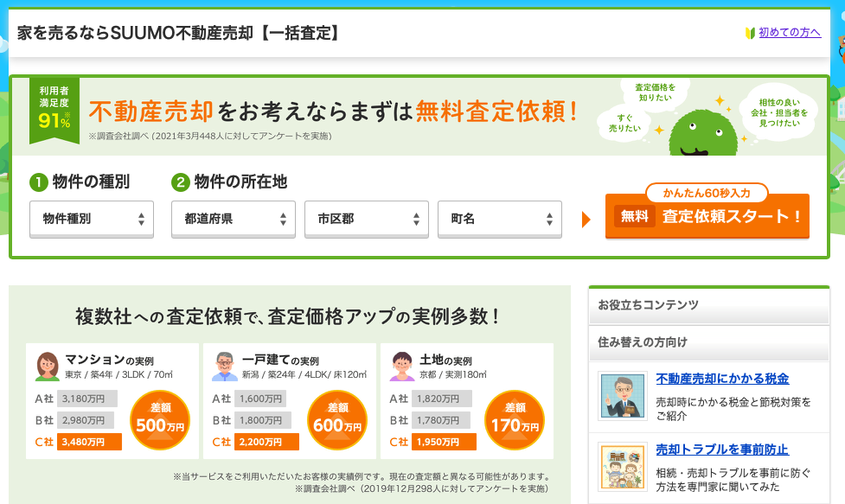Click the 一戸建て A社 1,600万円 value

pos(260,399)
